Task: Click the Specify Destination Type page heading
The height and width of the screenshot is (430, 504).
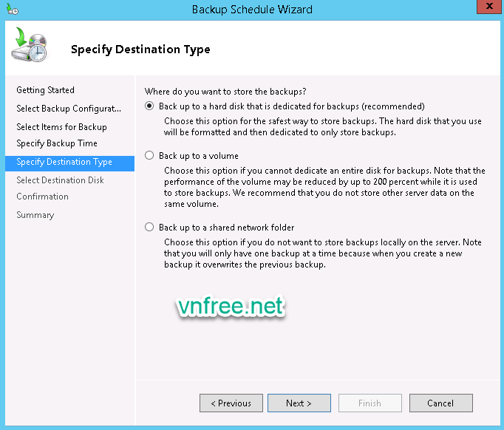Action: 140,50
